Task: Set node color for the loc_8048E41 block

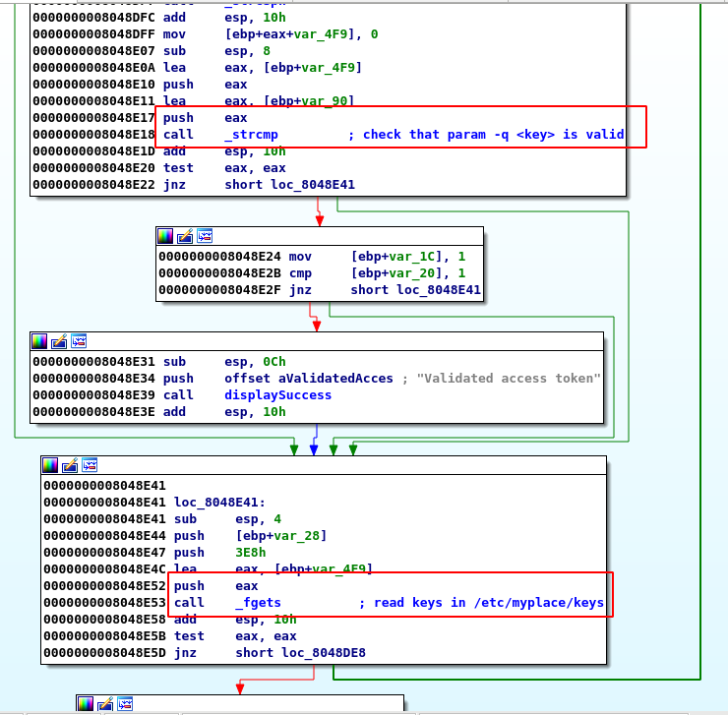Action: point(50,465)
